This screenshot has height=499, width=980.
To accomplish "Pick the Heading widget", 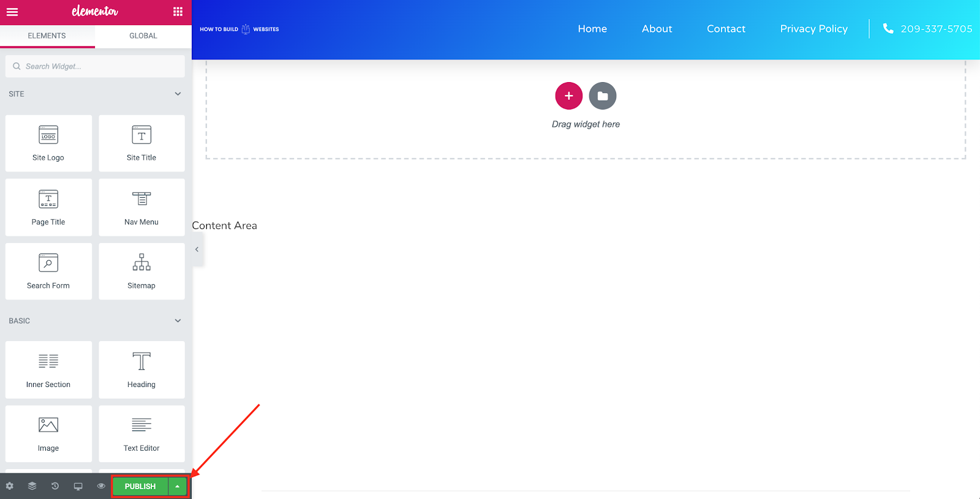I will coord(141,370).
